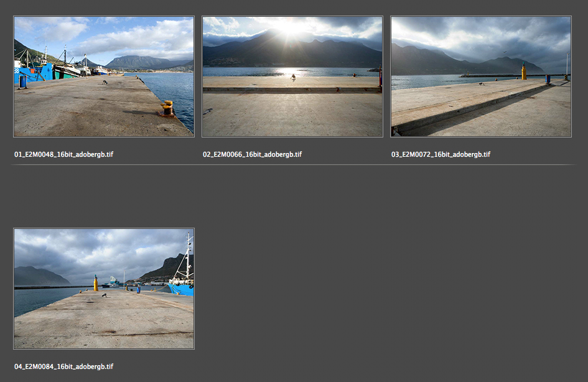Click the yellow beacon in third photo
588x382 pixels.
[x=523, y=72]
